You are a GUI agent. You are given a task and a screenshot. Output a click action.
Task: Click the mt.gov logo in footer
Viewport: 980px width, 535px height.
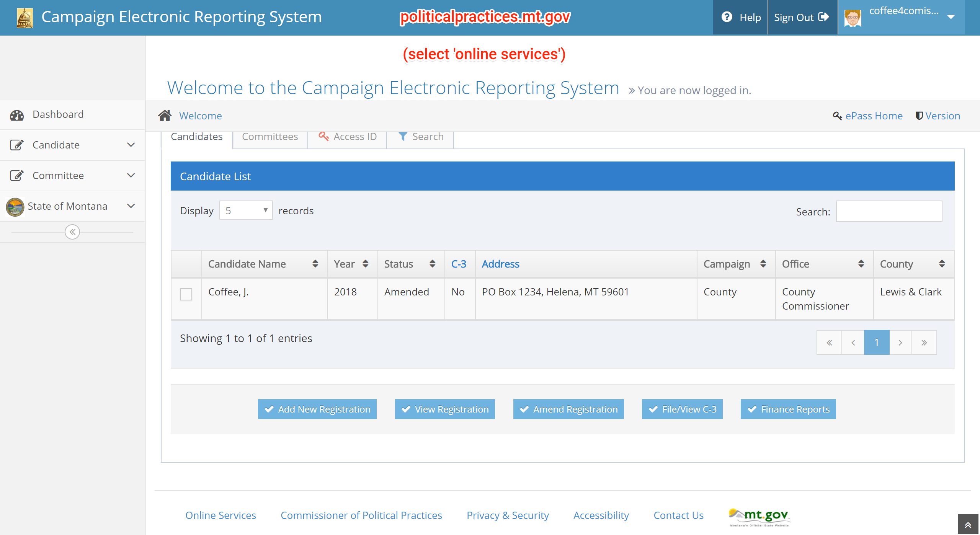[x=759, y=517]
